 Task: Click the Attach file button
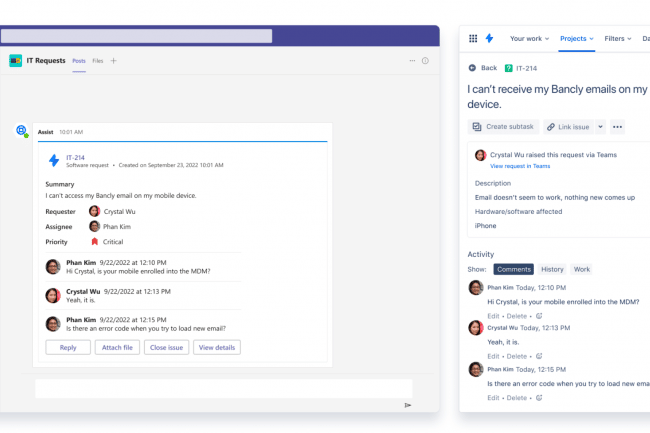click(x=117, y=347)
